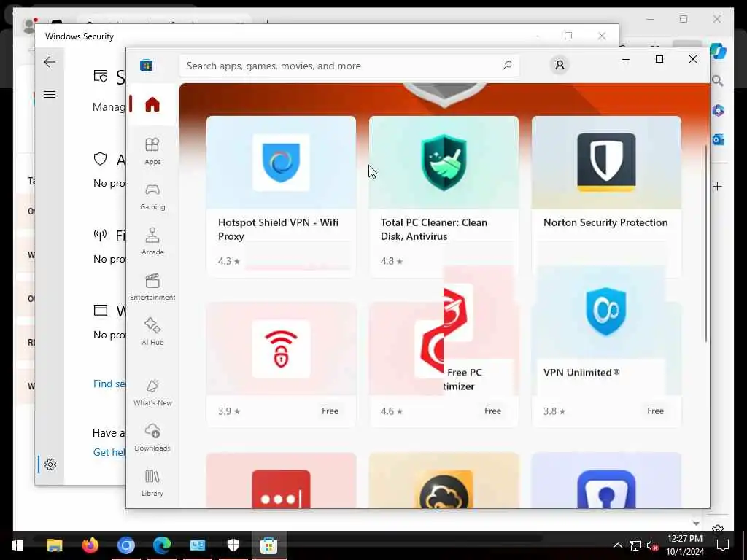The image size is (747, 560).
Task: Click the blue keyhole app icon
Action: 606,489
